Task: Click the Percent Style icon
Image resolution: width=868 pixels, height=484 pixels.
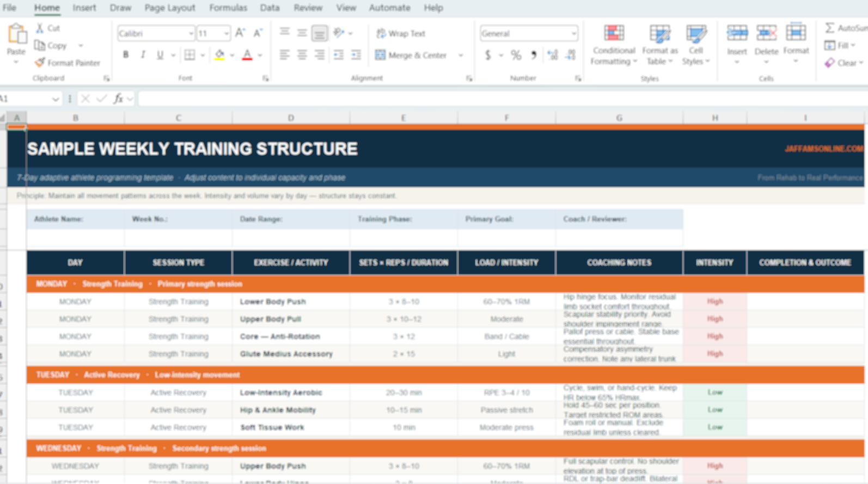Action: pos(516,55)
